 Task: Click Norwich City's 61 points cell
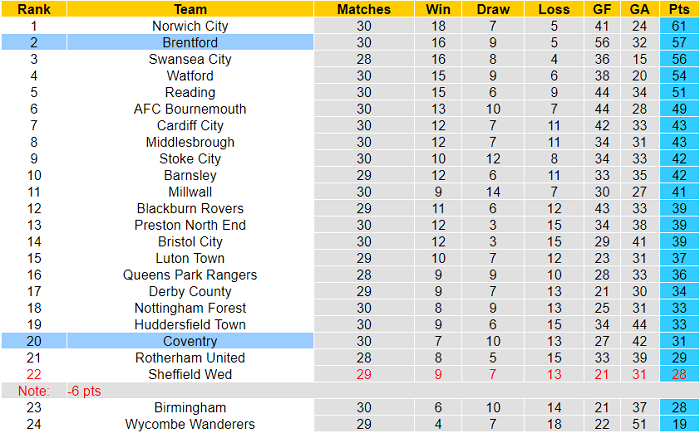click(679, 26)
